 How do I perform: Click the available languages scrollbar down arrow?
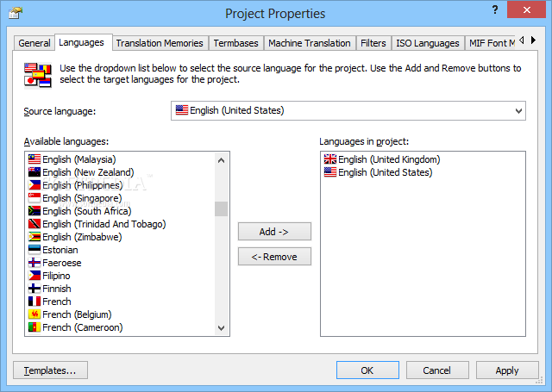pos(222,328)
